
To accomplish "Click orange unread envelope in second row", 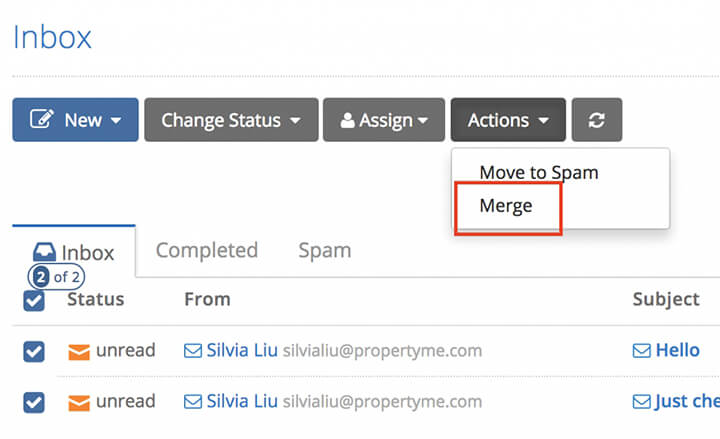I will [x=79, y=403].
